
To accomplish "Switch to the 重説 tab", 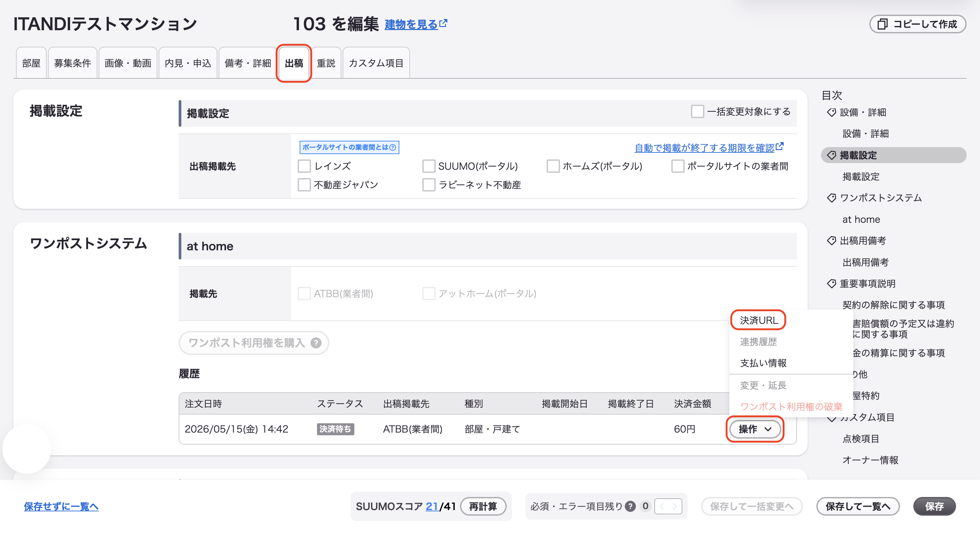I will tap(326, 63).
